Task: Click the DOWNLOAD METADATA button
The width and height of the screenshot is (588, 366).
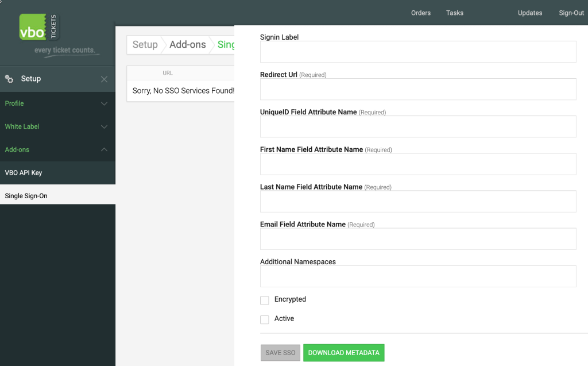Action: pos(343,352)
